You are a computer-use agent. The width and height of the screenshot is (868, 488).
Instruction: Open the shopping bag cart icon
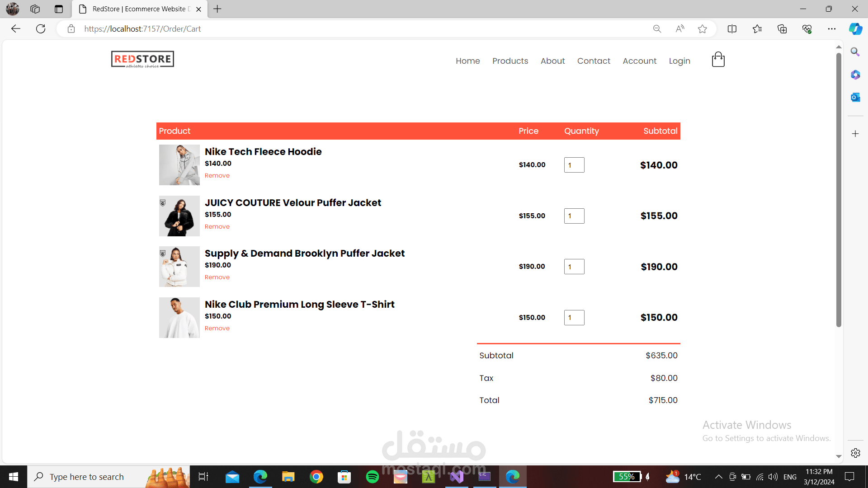[x=718, y=60]
